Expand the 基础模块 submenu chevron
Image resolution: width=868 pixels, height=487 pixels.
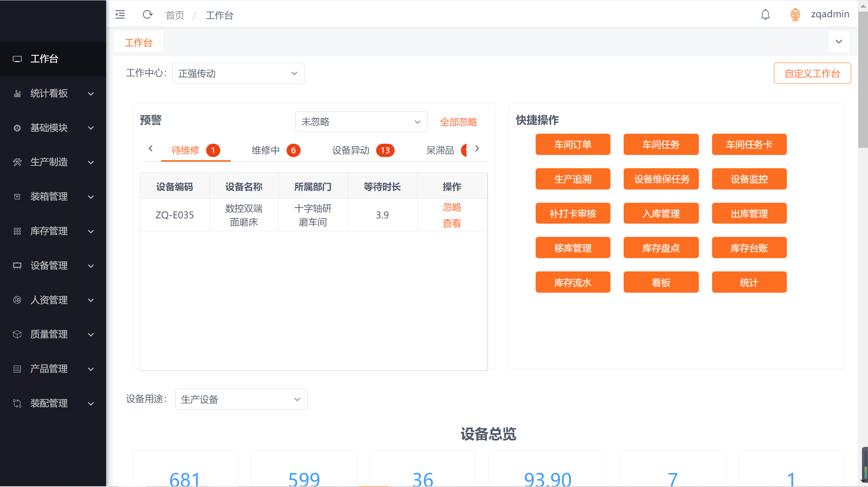click(x=91, y=128)
